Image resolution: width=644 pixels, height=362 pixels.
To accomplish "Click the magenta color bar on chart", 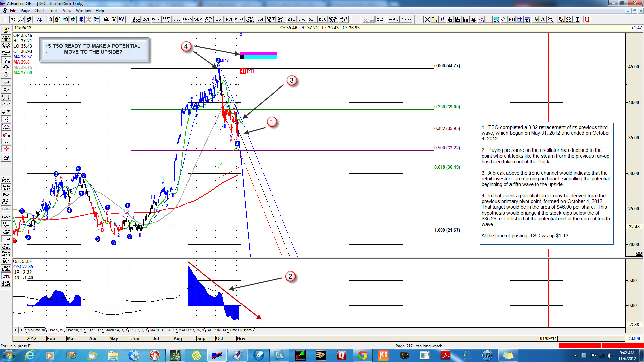I will coord(259,53).
